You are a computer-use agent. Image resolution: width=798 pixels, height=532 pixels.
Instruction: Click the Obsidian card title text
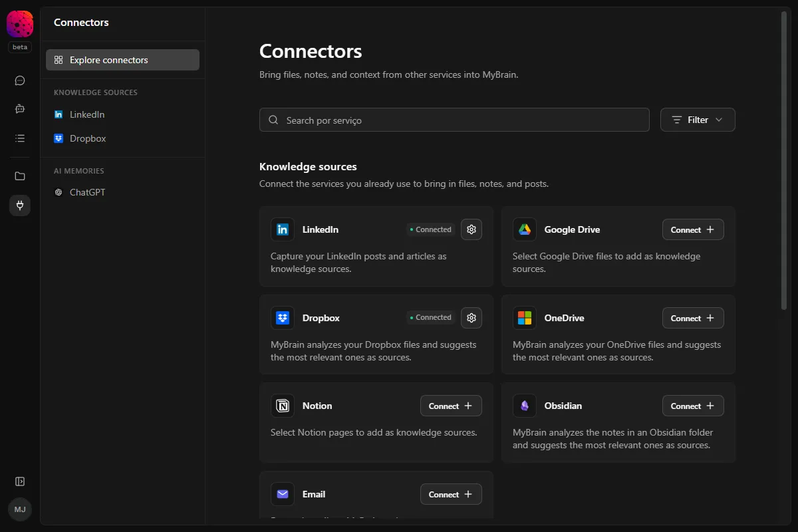pos(563,406)
